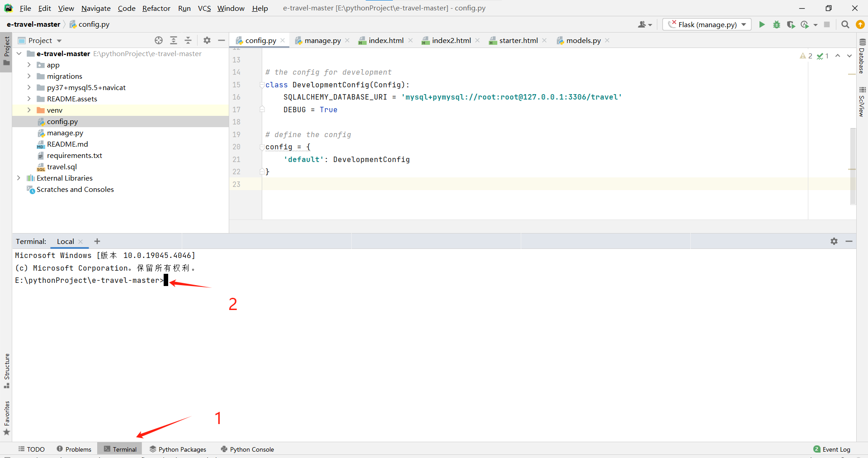This screenshot has height=458, width=868.
Task: Expand the py37+mysql5.5+navicat folder
Action: pyautogui.click(x=29, y=87)
